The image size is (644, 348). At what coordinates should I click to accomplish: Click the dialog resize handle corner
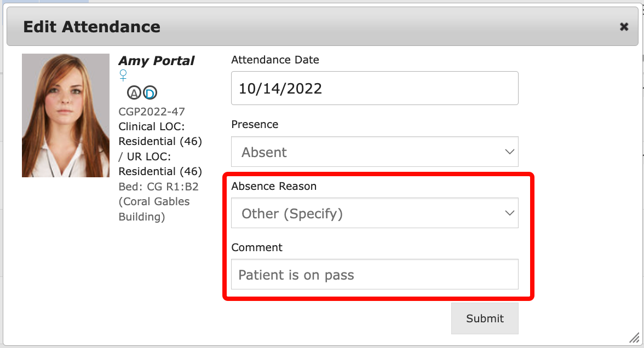pyautogui.click(x=634, y=338)
